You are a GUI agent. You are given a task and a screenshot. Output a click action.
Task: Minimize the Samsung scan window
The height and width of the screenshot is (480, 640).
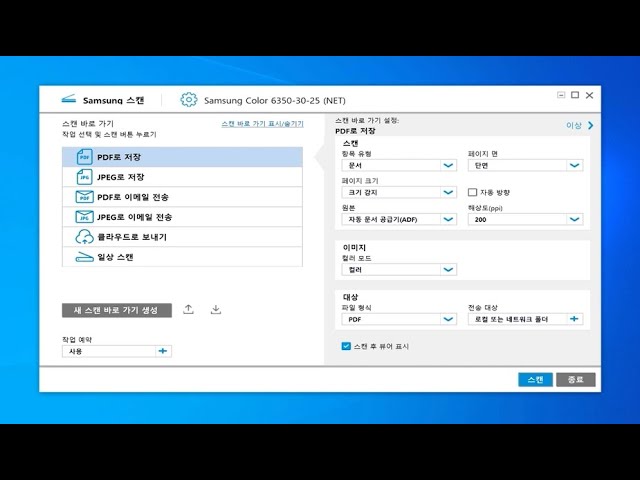pos(561,95)
